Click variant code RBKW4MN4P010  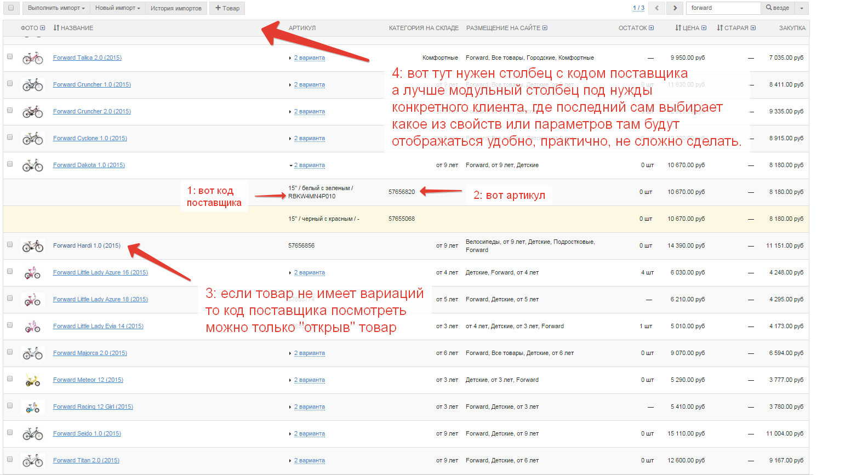click(x=312, y=197)
